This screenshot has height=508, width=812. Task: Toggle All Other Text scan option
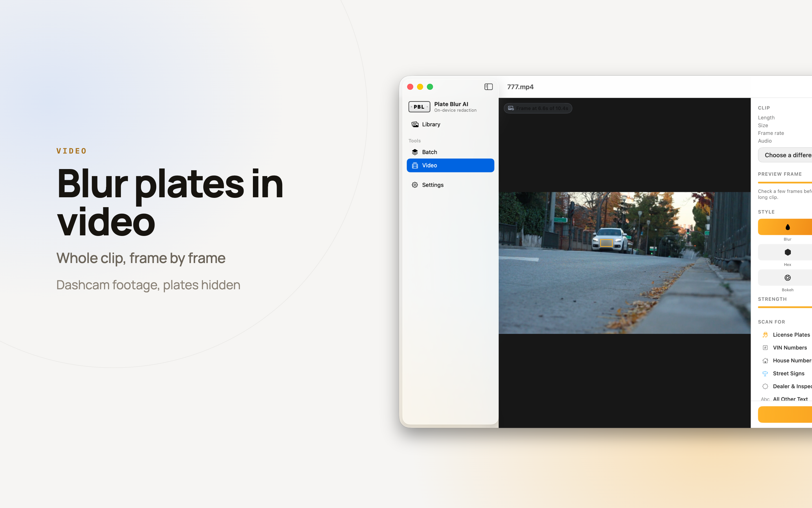pos(785,399)
